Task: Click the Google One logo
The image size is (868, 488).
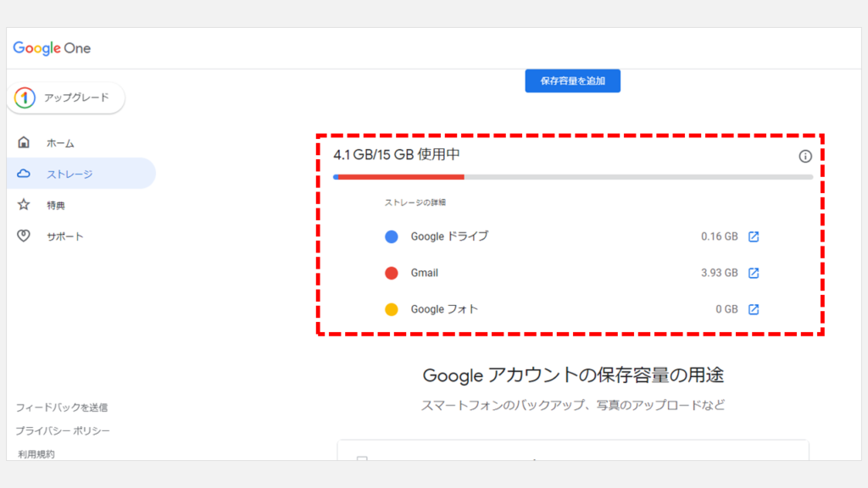Action: coord(52,48)
